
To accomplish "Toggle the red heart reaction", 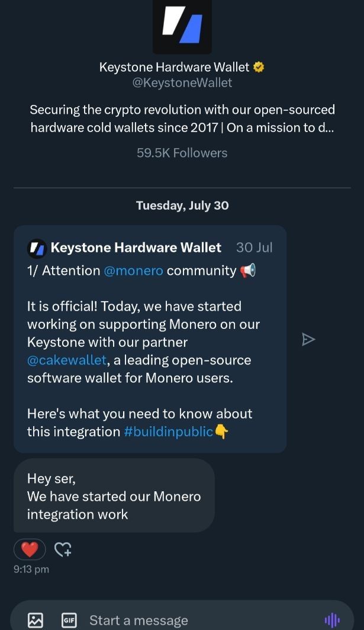I will point(29,549).
